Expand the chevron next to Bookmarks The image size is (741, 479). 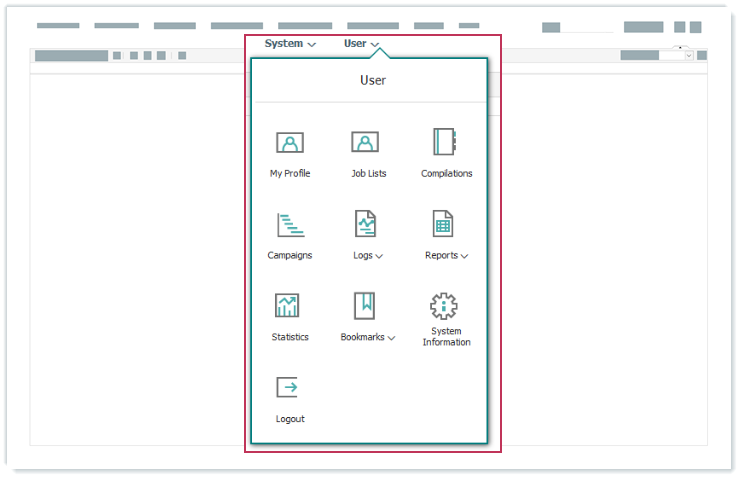391,339
